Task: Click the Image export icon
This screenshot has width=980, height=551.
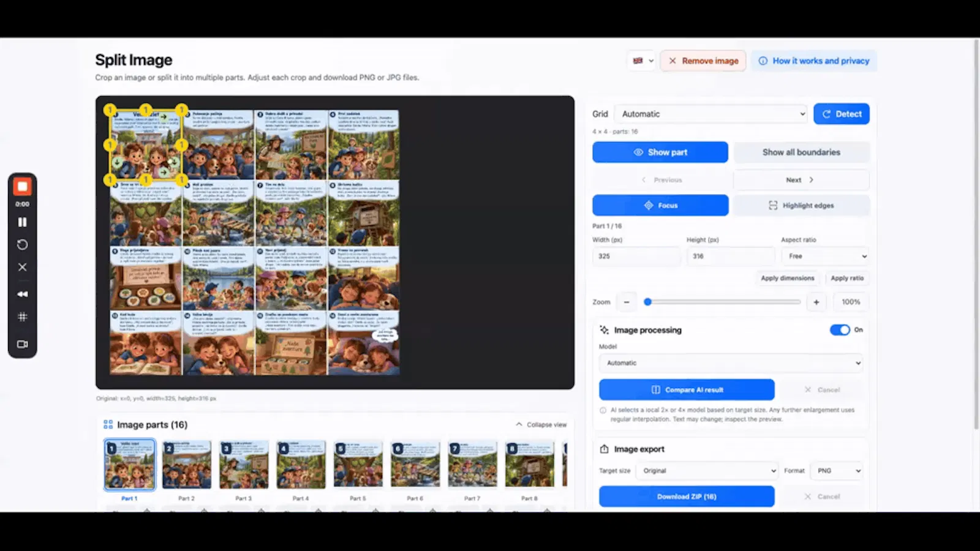Action: [604, 449]
